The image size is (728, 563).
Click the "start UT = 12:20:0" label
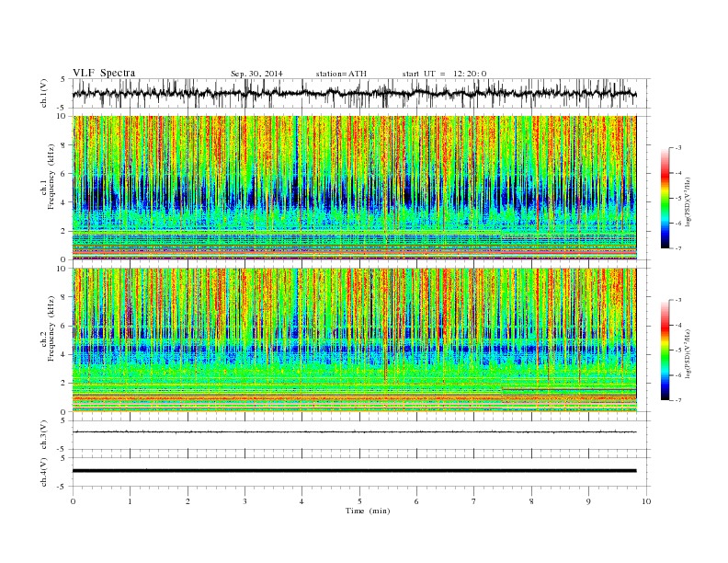(444, 74)
